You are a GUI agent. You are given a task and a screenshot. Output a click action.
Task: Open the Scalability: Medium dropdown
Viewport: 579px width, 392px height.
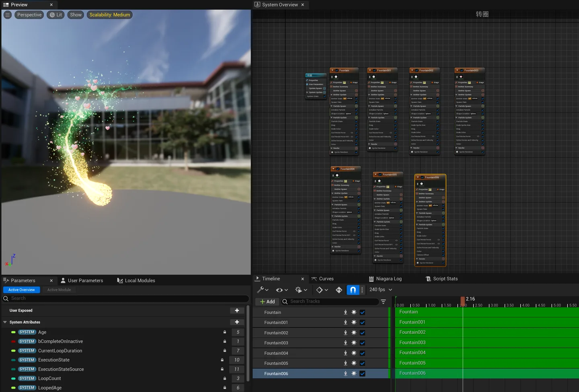click(110, 15)
